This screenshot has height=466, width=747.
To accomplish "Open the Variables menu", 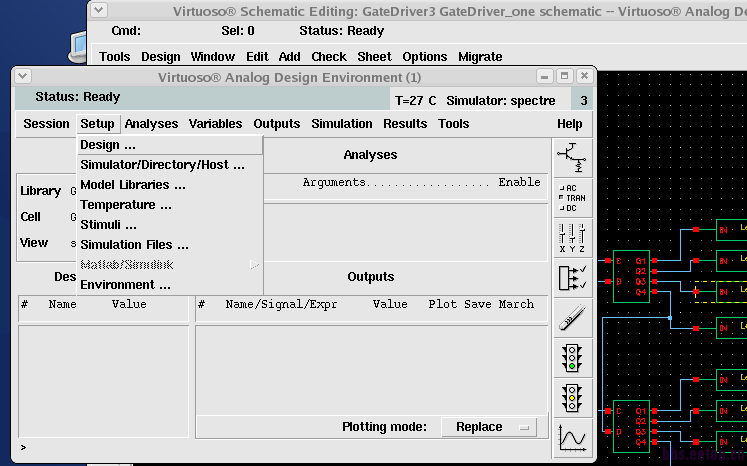I will (x=215, y=124).
